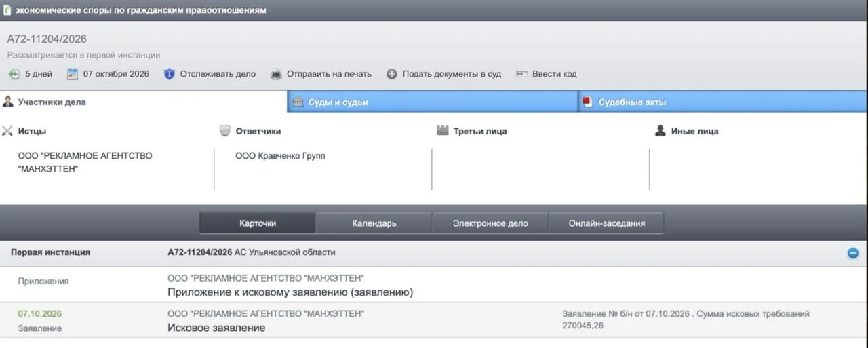
Task: Click the Ввести код link
Action: click(x=554, y=74)
